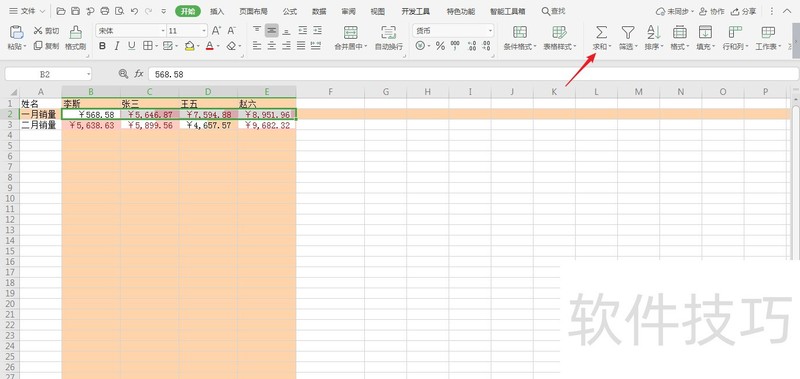The width and height of the screenshot is (800, 379).
Task: Align text left
Action: [x=257, y=46]
